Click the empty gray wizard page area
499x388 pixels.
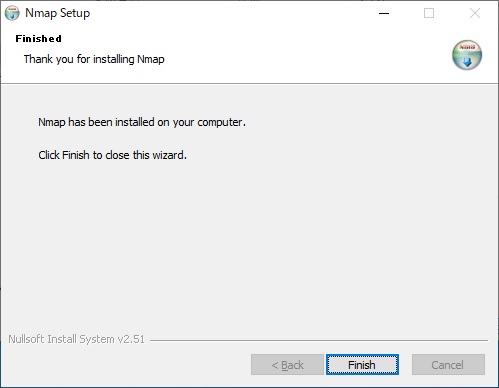(249, 243)
